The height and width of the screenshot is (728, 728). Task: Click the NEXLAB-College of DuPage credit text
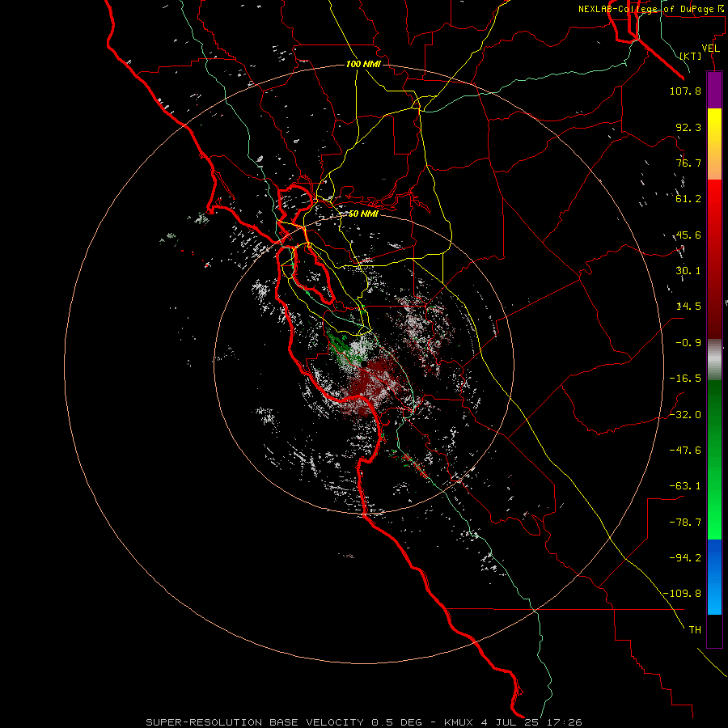[645, 9]
